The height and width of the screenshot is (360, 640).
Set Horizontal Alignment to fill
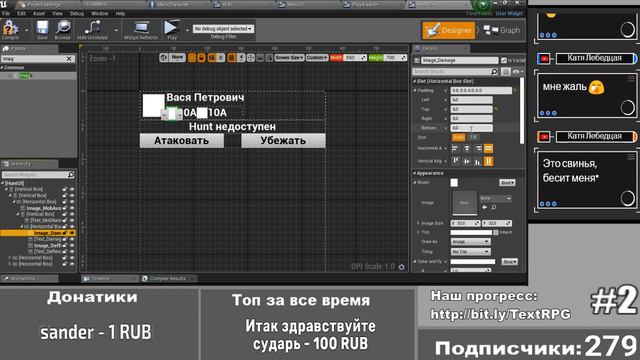click(x=488, y=149)
